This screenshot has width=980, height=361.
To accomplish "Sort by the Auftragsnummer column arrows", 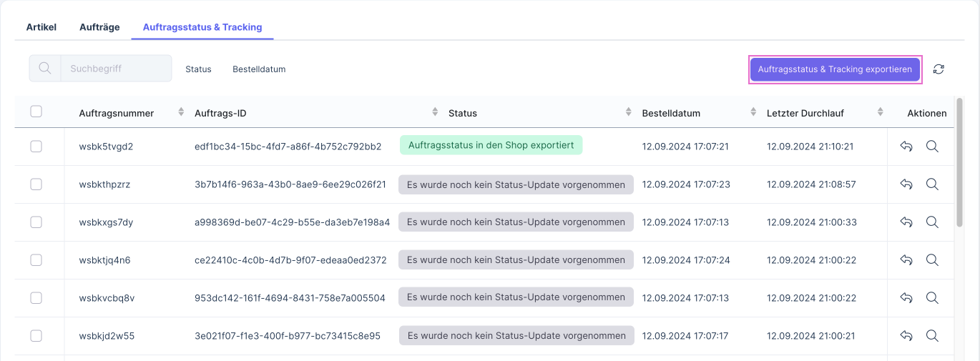I will [181, 112].
